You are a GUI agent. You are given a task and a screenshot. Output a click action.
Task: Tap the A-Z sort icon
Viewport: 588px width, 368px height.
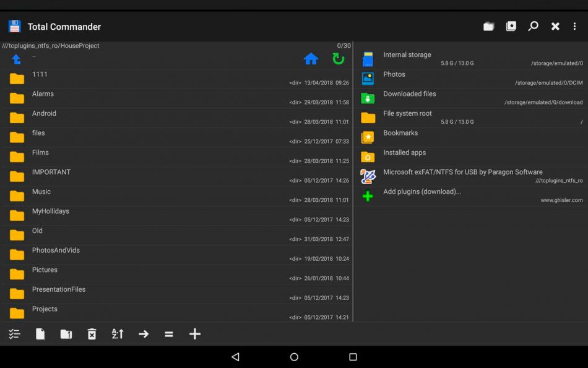tap(118, 334)
